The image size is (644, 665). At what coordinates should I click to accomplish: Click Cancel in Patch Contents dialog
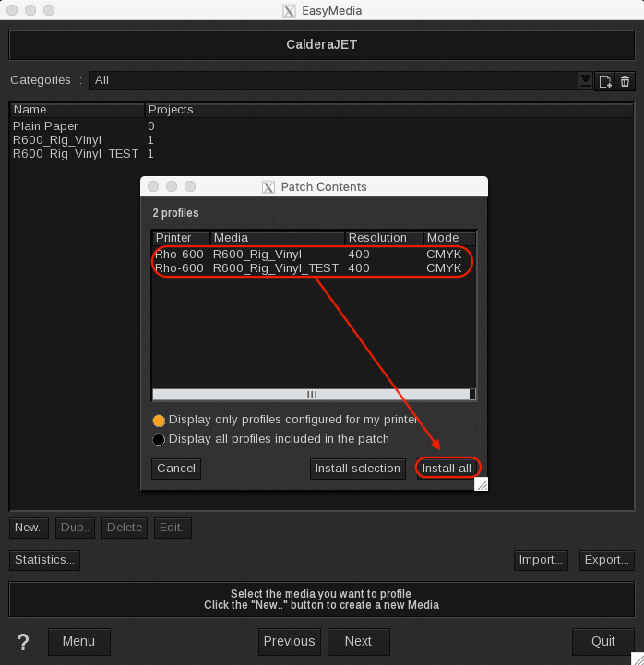click(x=176, y=469)
